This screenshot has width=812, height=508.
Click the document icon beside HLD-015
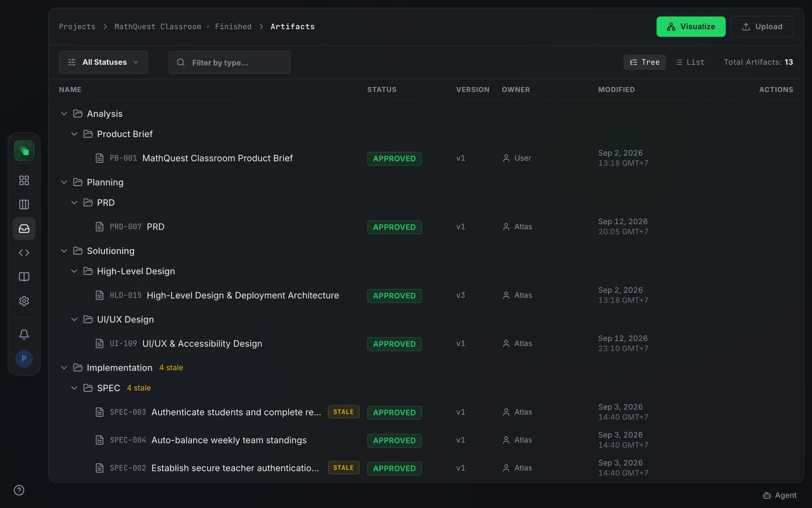99,295
